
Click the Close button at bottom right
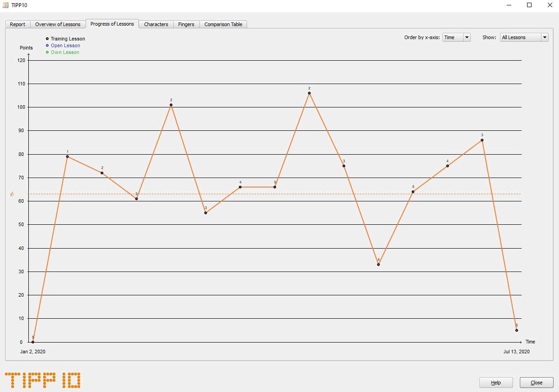(x=536, y=383)
